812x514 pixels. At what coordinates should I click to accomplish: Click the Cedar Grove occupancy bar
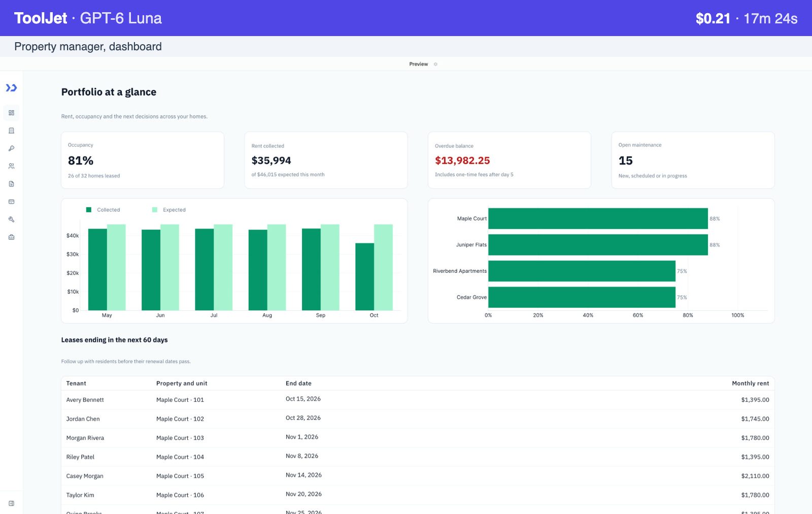coord(582,297)
